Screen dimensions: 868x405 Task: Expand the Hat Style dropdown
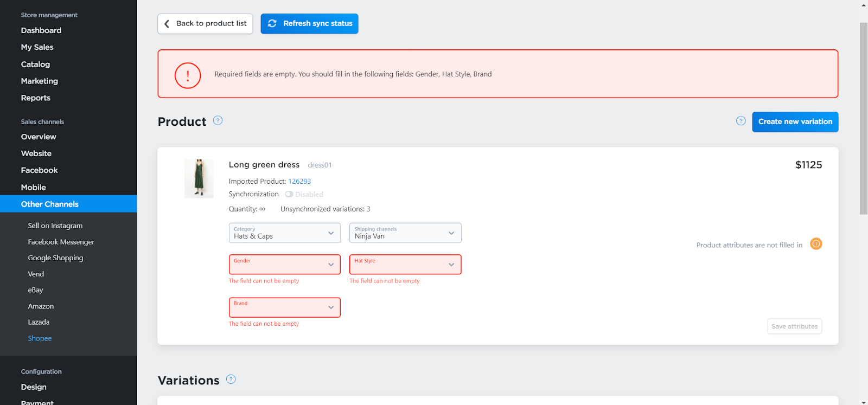(x=405, y=265)
